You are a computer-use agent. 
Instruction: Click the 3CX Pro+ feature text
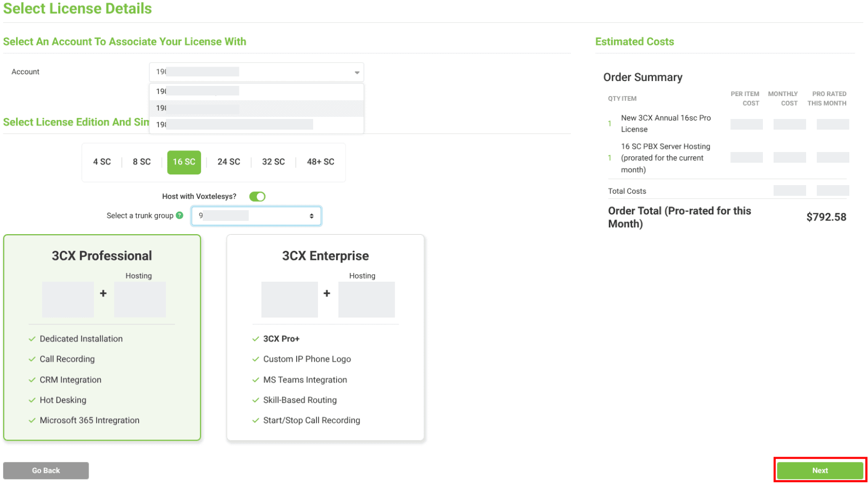click(281, 339)
